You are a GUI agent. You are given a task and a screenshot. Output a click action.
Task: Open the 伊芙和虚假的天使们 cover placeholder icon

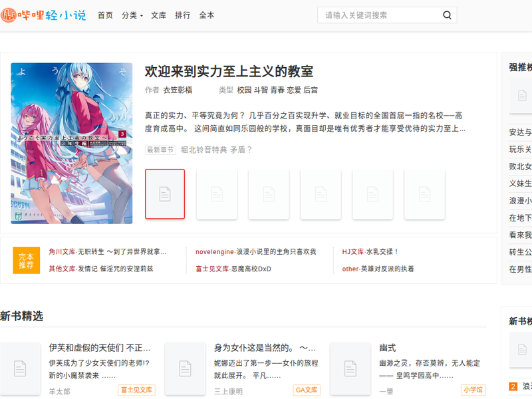20,368
